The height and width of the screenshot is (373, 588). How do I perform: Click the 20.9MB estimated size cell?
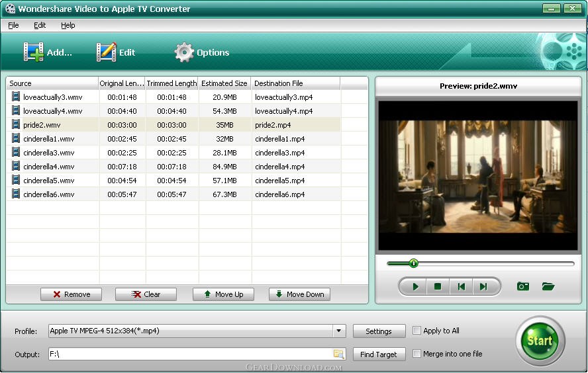click(x=224, y=97)
